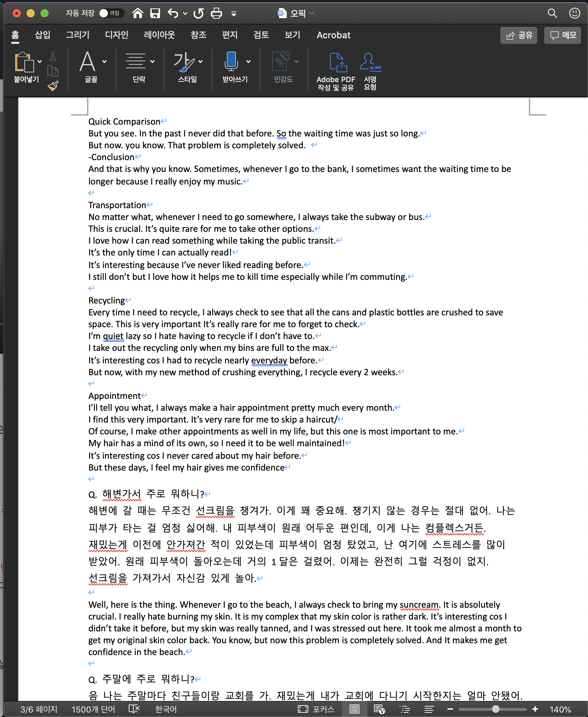This screenshot has height=717, width=588.
Task: Switch to the Home (홈) tab
Action: pos(15,35)
